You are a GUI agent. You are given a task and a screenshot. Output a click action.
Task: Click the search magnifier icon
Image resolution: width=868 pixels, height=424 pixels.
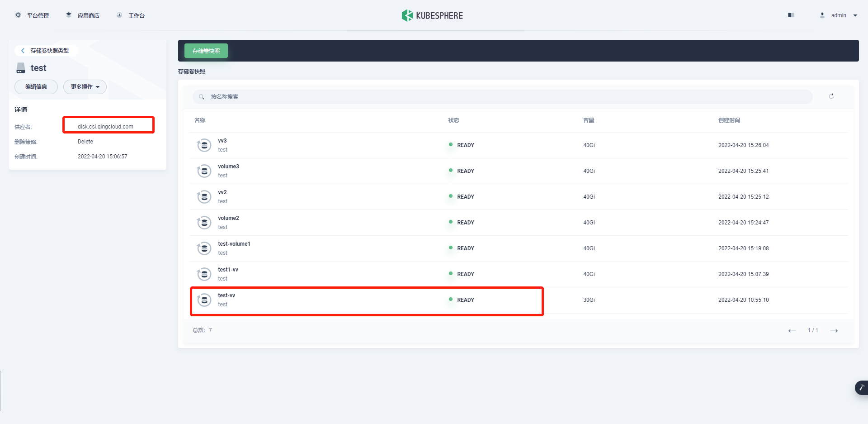pyautogui.click(x=202, y=97)
